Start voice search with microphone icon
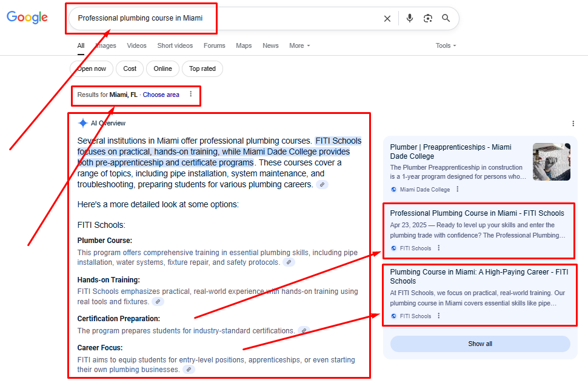The height and width of the screenshot is (383, 588). 410,18
